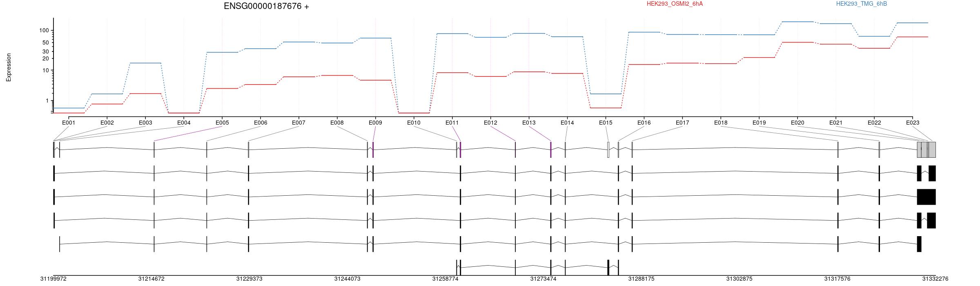
Task: Select the HEK293_TMG_6hB legend label
Action: tap(862, 4)
